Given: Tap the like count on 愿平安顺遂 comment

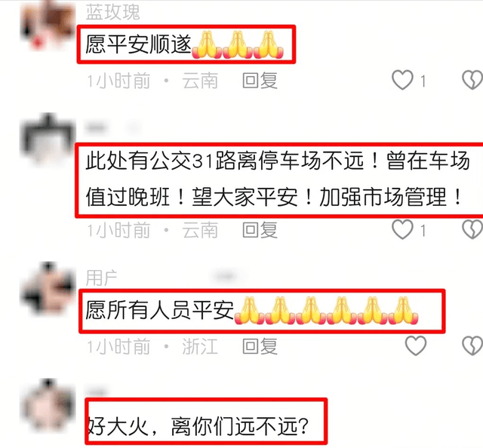Looking at the screenshot, I should 423,81.
